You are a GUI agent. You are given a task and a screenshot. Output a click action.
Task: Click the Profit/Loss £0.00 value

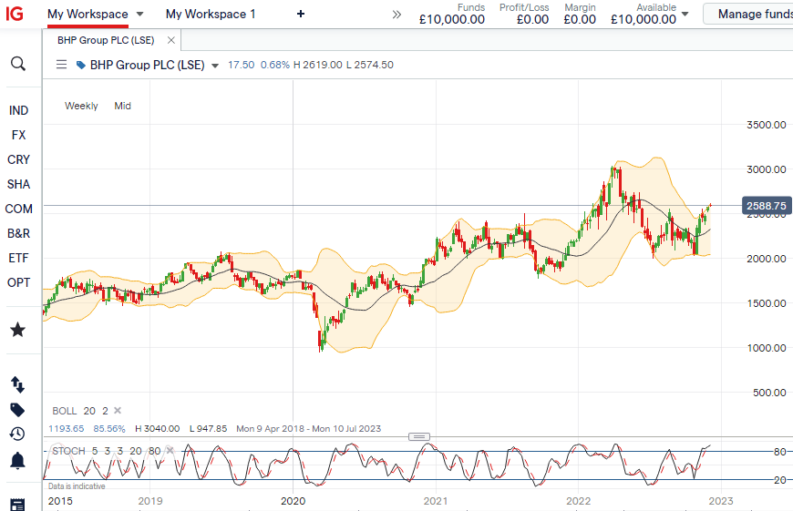click(x=533, y=20)
